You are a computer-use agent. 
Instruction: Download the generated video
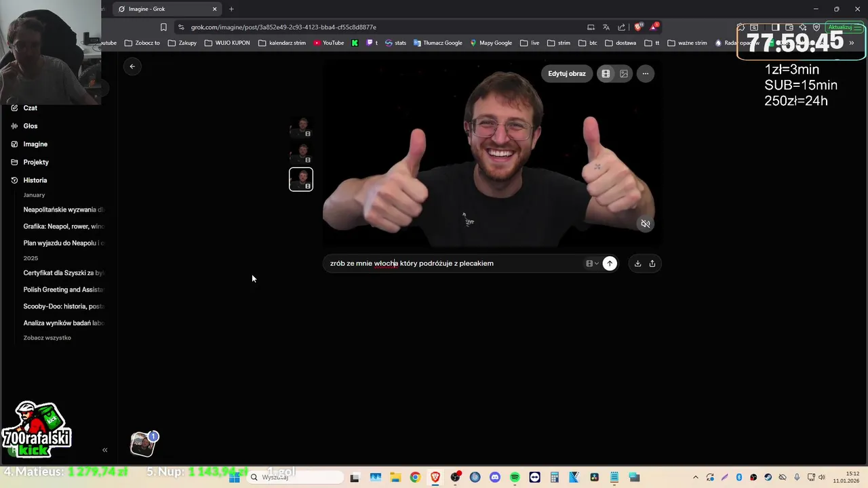[637, 264]
